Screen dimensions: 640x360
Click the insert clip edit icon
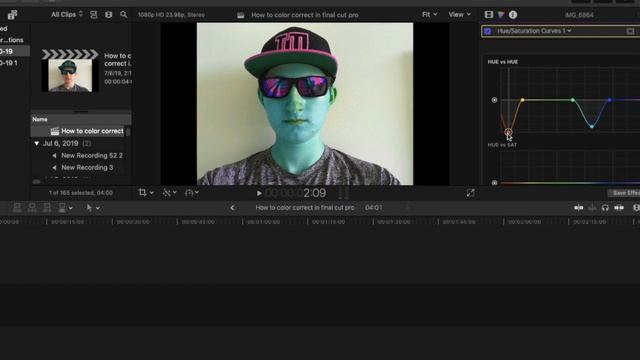[x=32, y=208]
